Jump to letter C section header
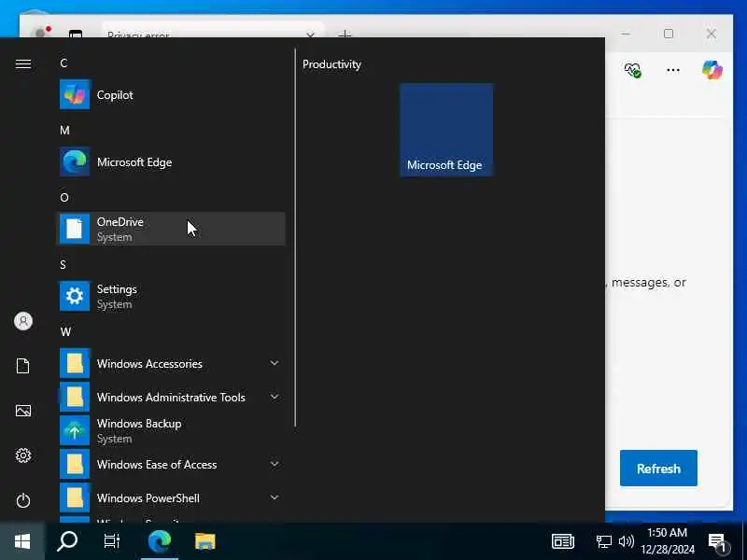747x560 pixels. point(63,63)
